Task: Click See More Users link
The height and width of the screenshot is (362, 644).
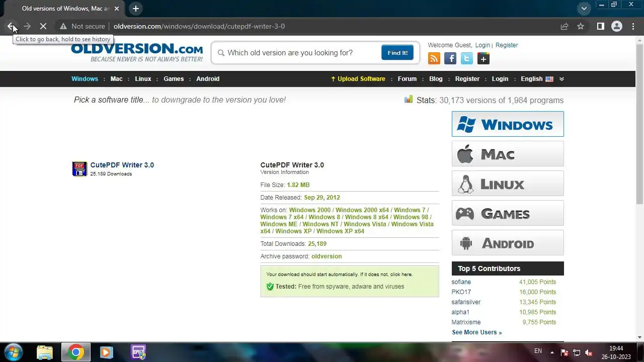Action: pos(476,332)
